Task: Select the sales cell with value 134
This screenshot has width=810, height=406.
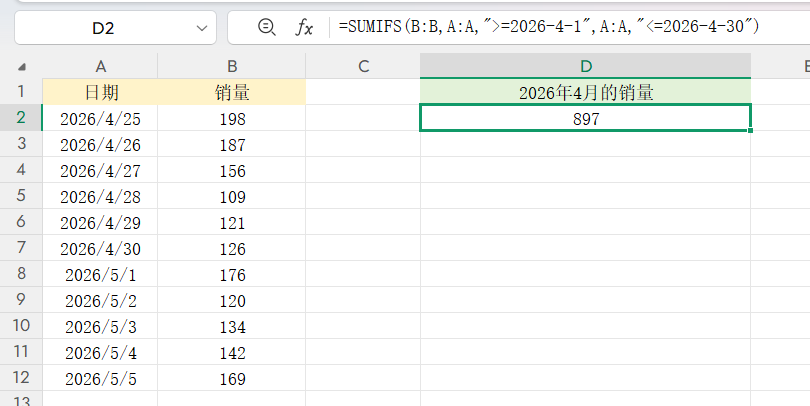Action: (232, 326)
